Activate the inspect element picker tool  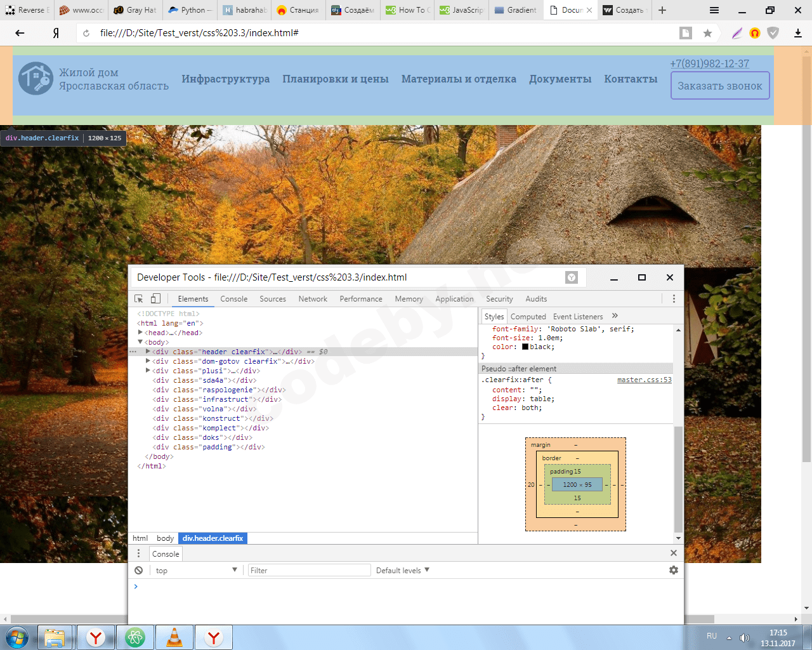[139, 299]
